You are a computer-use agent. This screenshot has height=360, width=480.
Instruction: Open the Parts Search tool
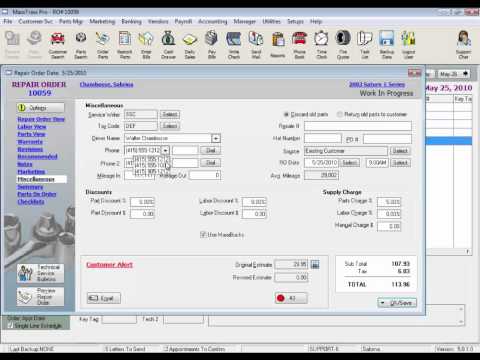click(81, 45)
